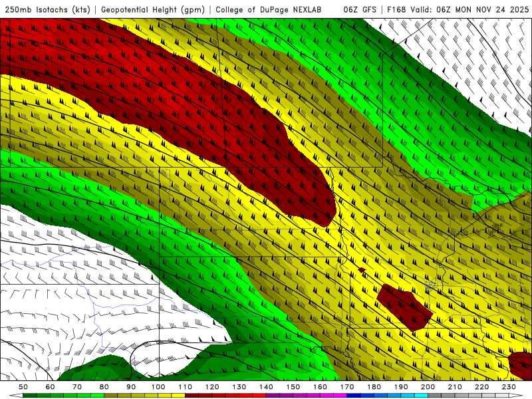Click the 90 knot label on the color scale
The height and width of the screenshot is (399, 532).
tap(131, 387)
